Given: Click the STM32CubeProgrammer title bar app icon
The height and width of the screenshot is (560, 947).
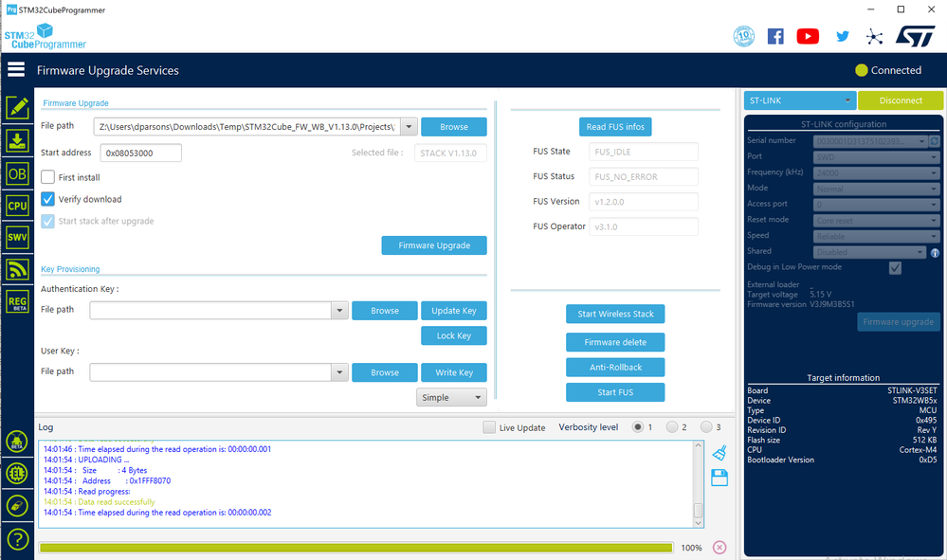Looking at the screenshot, I should (11, 9).
